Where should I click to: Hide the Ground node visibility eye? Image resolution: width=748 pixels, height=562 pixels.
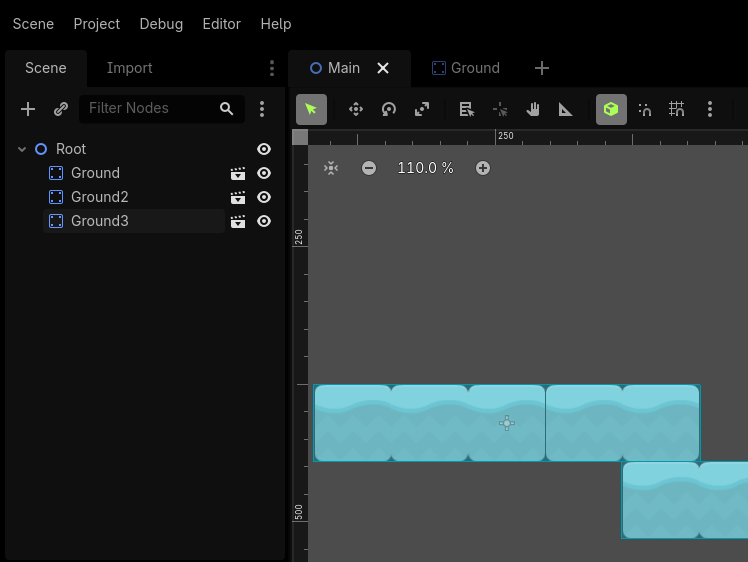(264, 173)
